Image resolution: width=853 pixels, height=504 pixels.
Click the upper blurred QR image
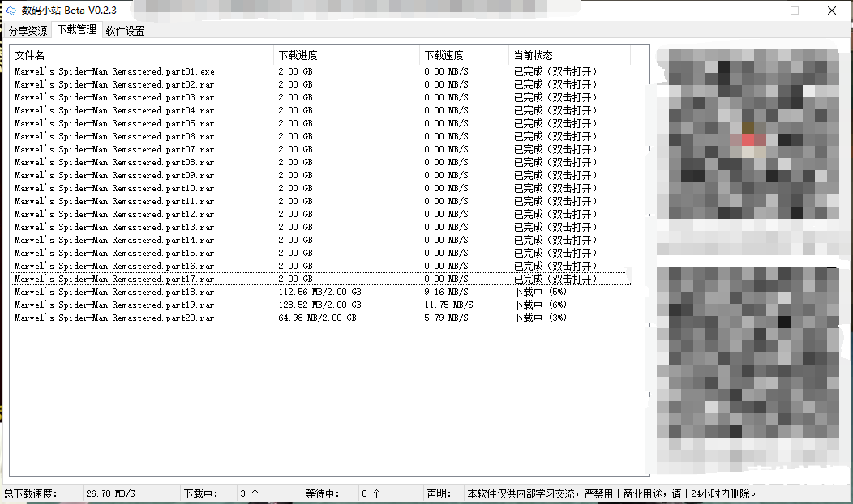[748, 133]
